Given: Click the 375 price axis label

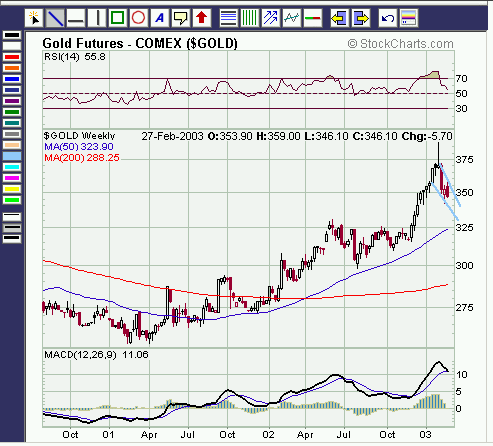Looking at the screenshot, I should tap(464, 160).
